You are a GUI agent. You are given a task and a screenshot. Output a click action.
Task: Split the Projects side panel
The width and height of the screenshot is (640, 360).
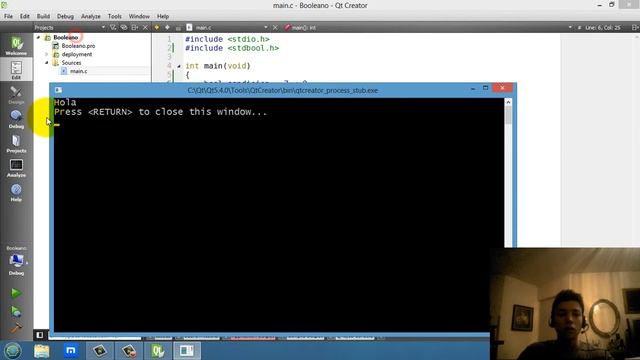pos(135,27)
